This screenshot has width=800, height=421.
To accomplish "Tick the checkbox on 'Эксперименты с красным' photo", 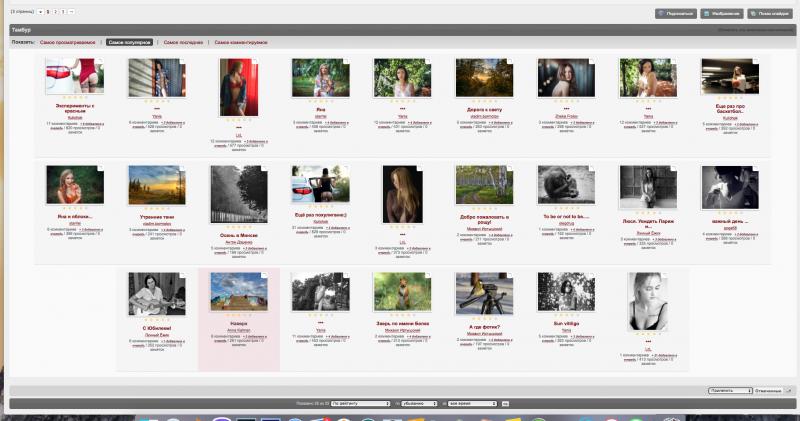I will click(101, 61).
